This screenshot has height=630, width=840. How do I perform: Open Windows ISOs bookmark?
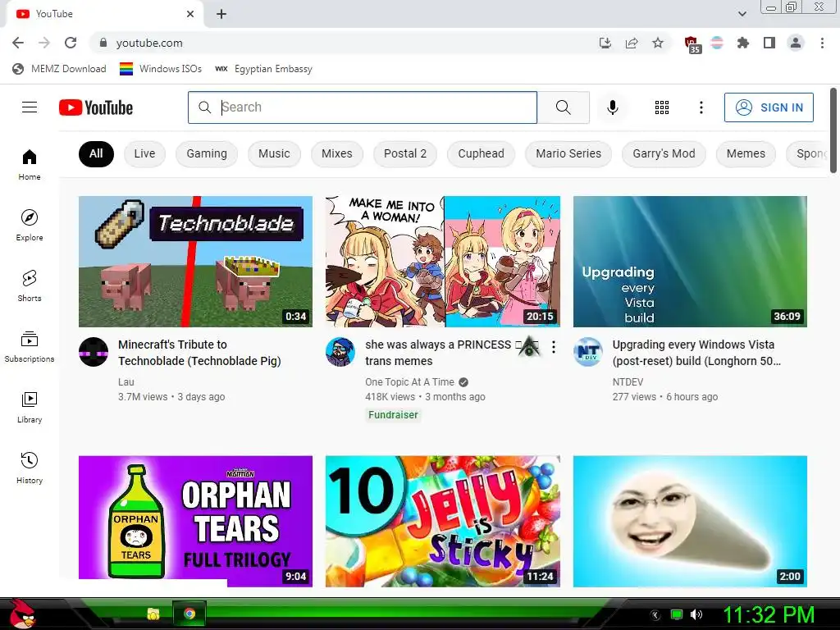point(161,69)
